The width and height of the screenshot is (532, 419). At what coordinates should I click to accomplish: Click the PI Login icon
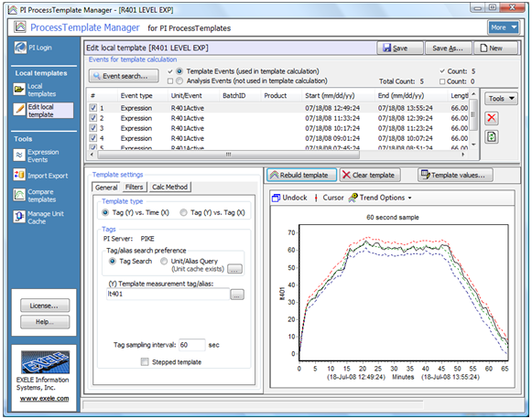click(x=20, y=48)
